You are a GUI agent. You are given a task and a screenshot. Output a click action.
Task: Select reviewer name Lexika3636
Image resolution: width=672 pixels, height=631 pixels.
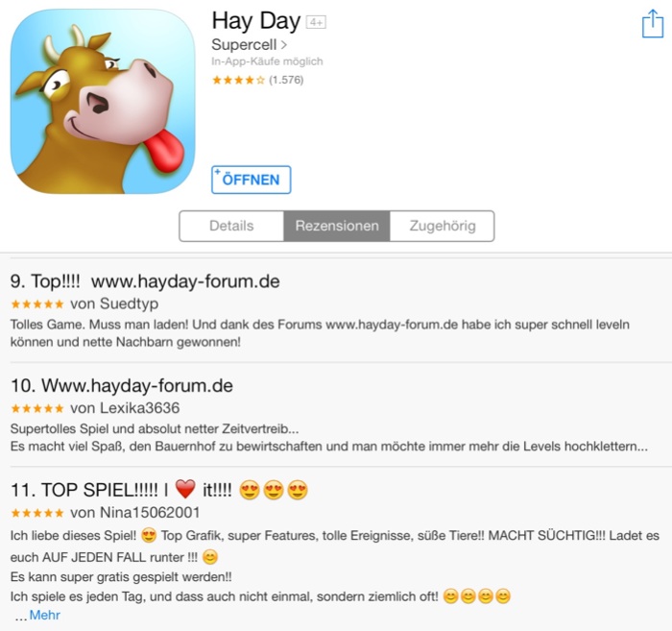[140, 407]
